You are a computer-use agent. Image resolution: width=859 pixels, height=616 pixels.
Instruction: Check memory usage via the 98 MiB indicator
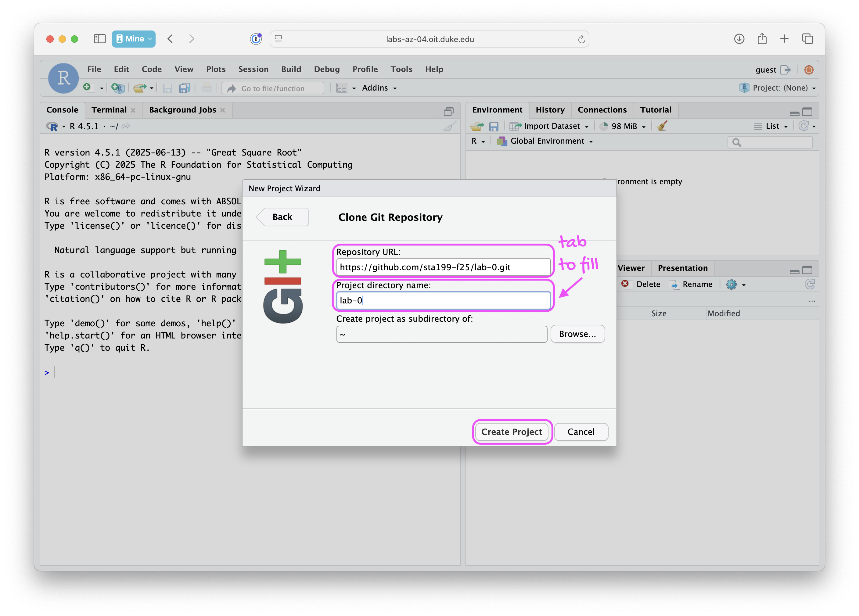click(623, 126)
